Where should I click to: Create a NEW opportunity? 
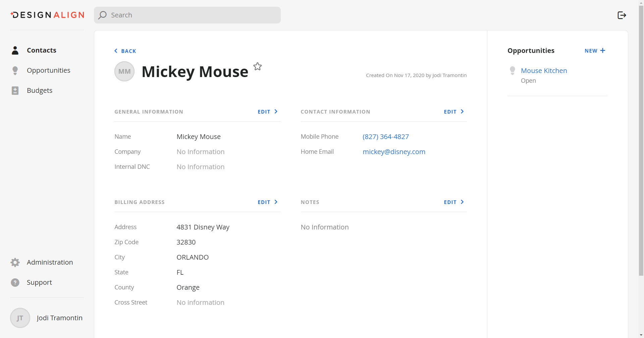[591, 51]
